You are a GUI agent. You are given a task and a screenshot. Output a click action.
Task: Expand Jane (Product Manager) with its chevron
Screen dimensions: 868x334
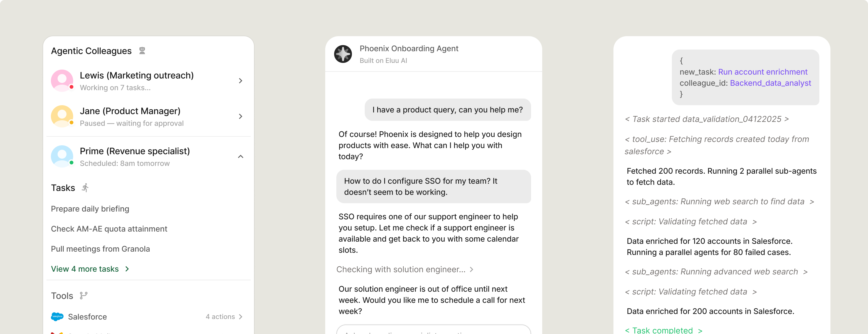(240, 116)
